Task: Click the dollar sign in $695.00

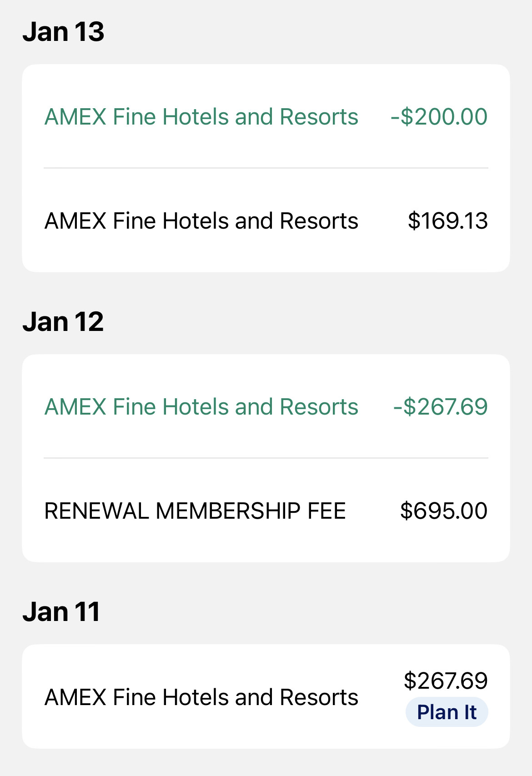Action: [x=406, y=511]
